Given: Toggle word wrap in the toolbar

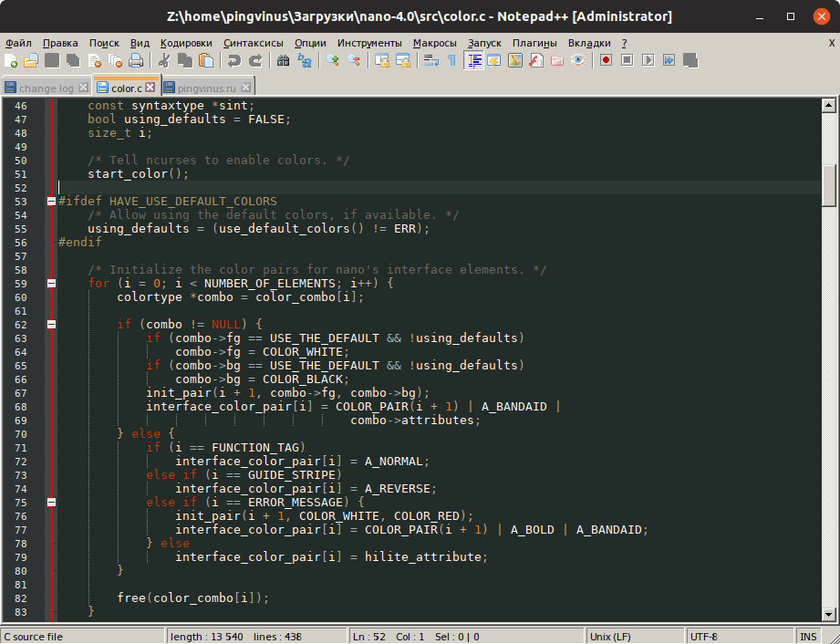Looking at the screenshot, I should coord(431,60).
